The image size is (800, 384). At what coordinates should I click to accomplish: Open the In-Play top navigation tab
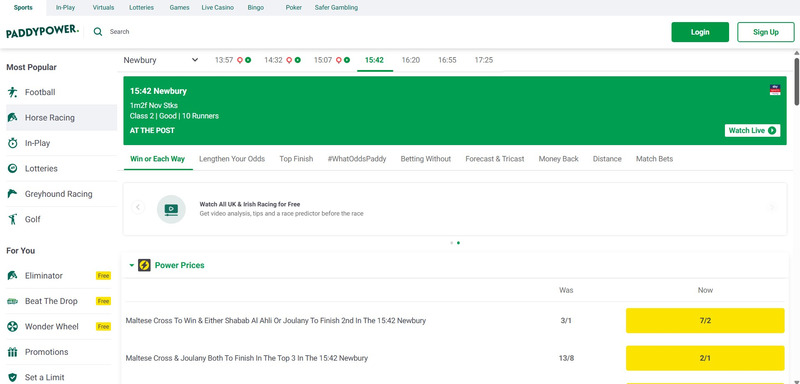[65, 8]
